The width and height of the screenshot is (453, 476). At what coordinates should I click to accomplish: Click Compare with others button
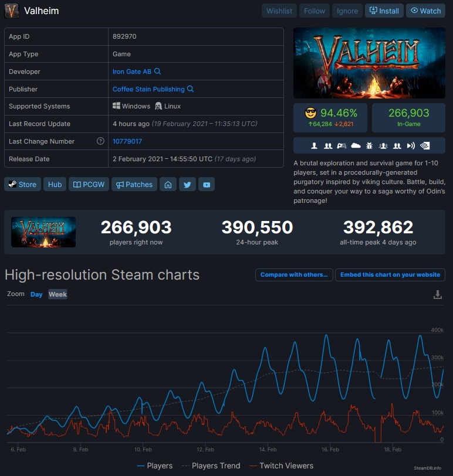(294, 275)
